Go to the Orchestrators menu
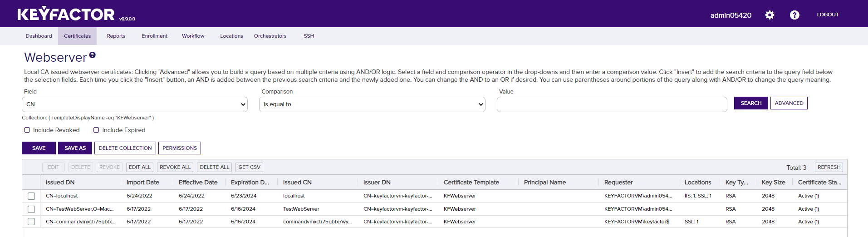Image resolution: width=868 pixels, height=237 pixels. (270, 36)
